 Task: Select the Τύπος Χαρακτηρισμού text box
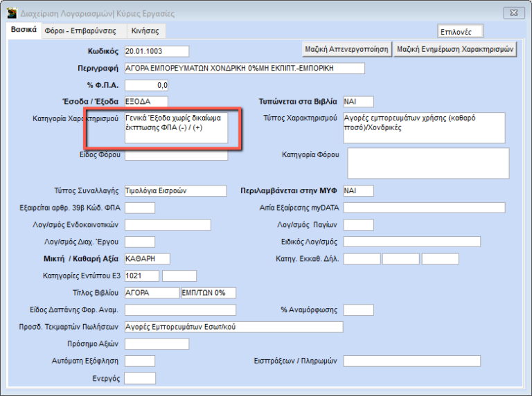424,127
